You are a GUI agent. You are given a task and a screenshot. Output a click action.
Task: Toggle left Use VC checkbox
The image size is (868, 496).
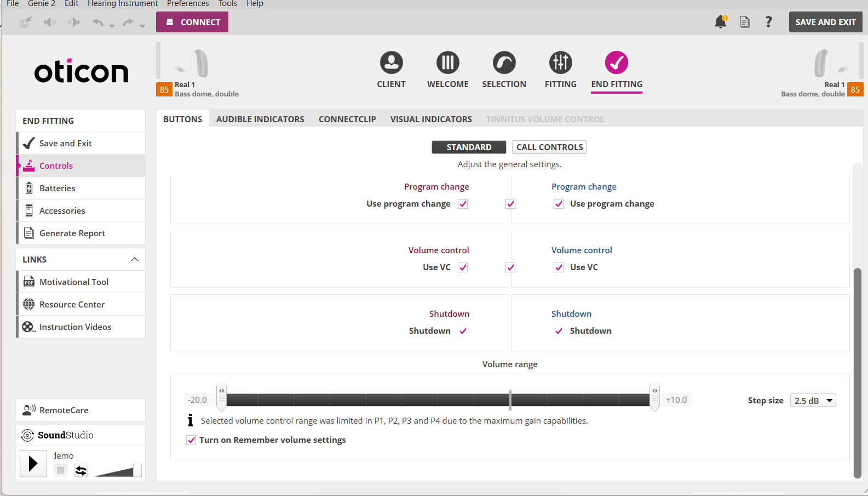point(463,267)
